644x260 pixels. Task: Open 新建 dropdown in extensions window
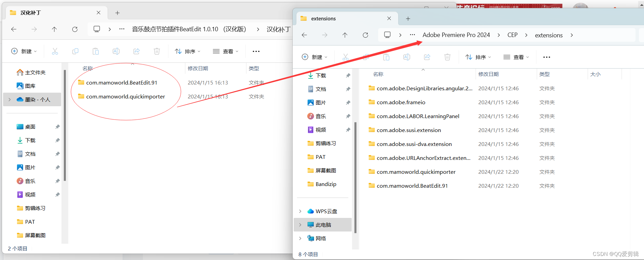coord(315,57)
